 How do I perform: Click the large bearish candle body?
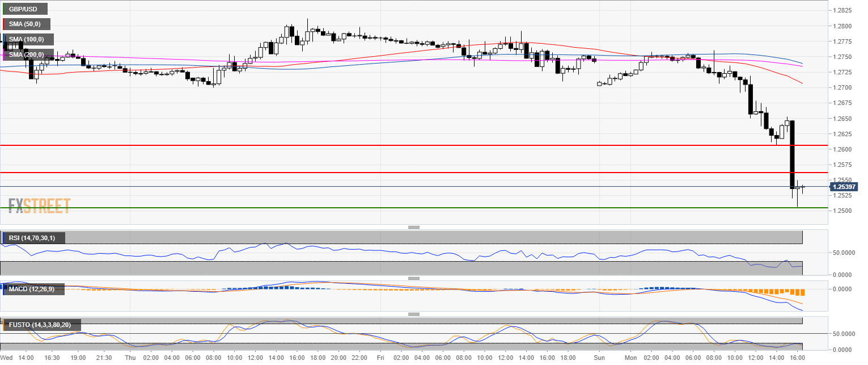click(x=792, y=153)
